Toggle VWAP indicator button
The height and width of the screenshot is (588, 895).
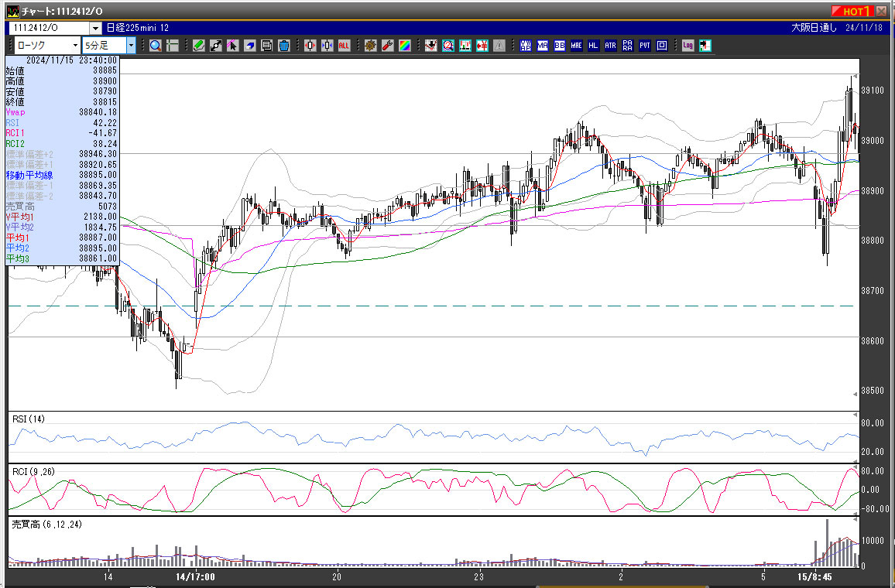(526, 46)
